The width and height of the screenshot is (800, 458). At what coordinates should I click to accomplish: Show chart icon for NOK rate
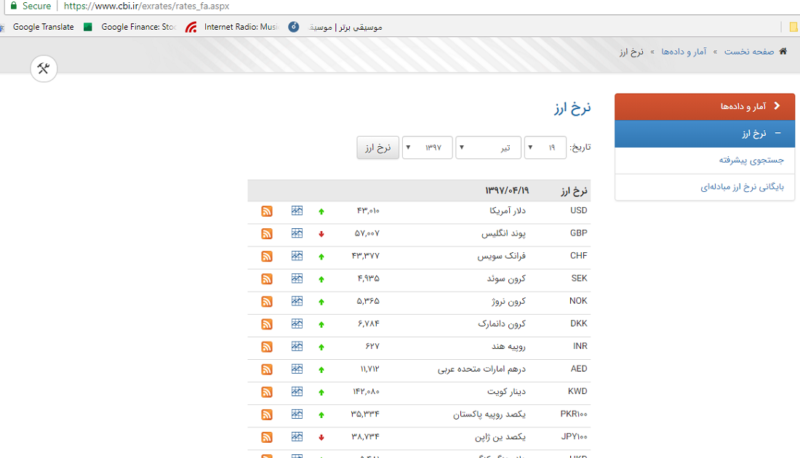pos(297,301)
